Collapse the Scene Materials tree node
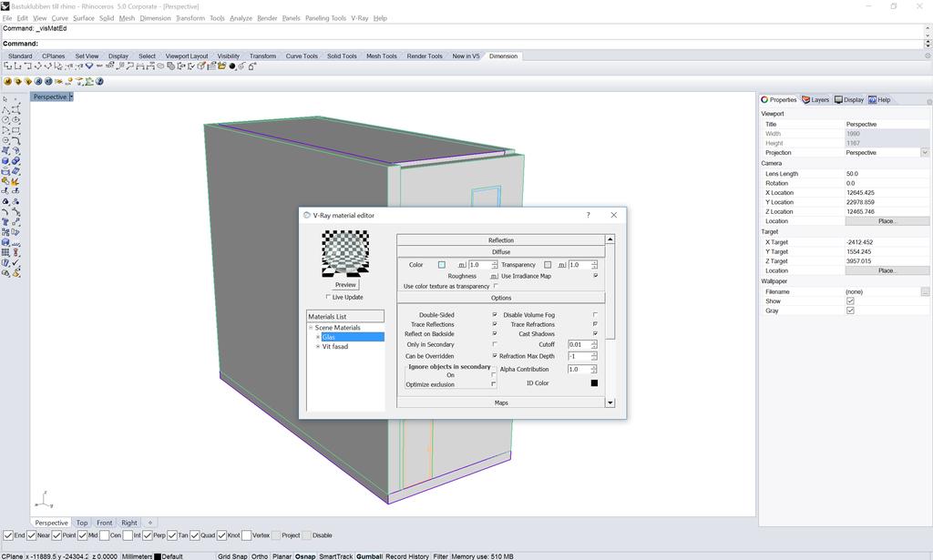This screenshot has width=933, height=560. (x=311, y=328)
